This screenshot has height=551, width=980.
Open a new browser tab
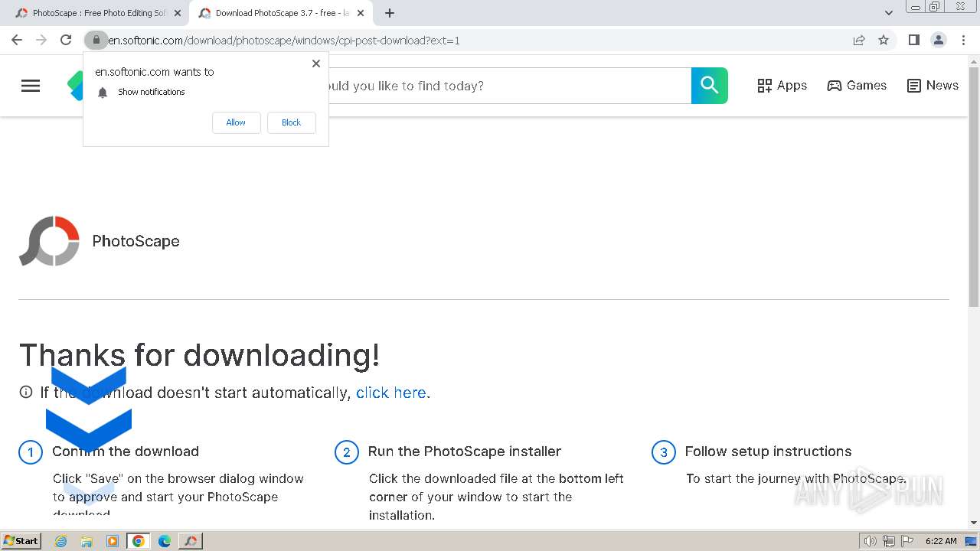click(390, 13)
